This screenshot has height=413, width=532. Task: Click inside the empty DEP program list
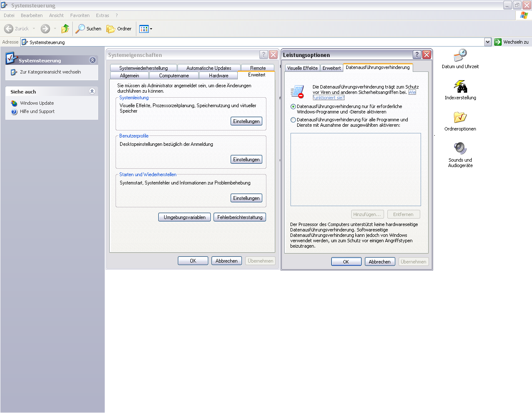point(355,169)
